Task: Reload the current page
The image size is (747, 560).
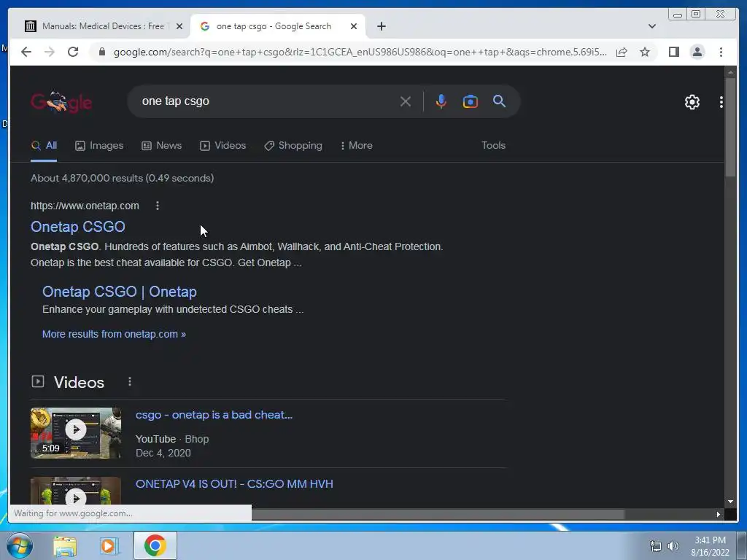Action: (x=73, y=52)
